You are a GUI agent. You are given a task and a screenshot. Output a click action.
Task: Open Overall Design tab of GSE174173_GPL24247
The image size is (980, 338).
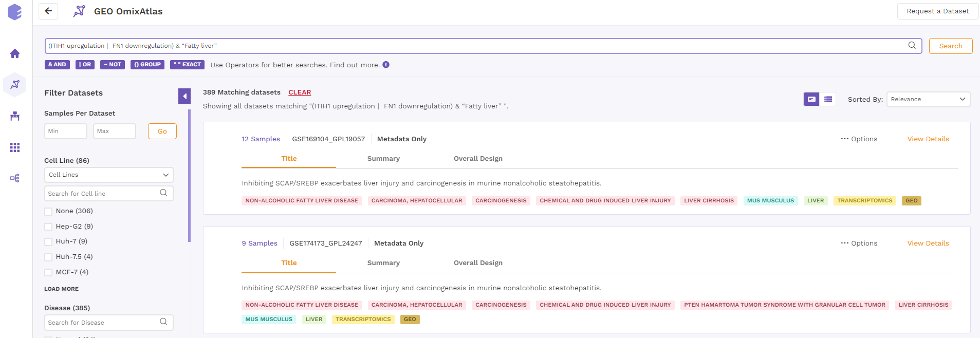click(478, 263)
